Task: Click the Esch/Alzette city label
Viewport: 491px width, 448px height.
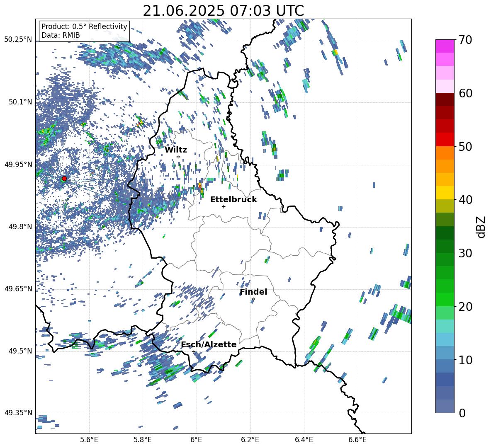Action: coord(209,344)
